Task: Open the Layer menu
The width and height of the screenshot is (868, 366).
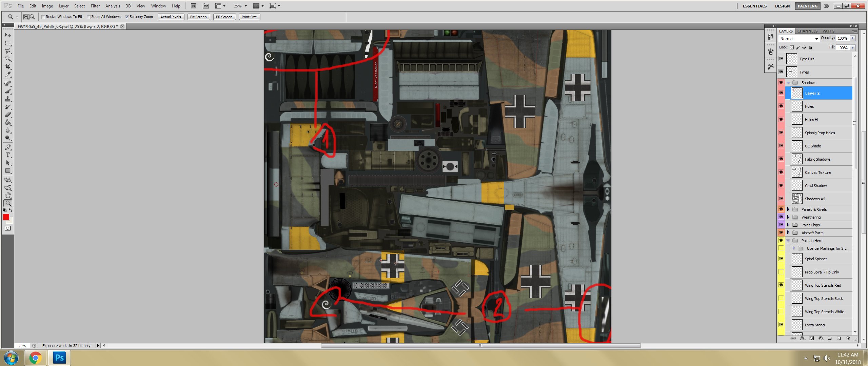Action: point(64,6)
